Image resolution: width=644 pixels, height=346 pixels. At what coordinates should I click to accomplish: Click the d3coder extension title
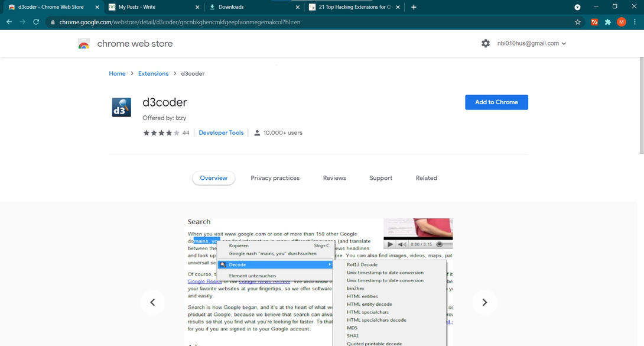(x=165, y=102)
